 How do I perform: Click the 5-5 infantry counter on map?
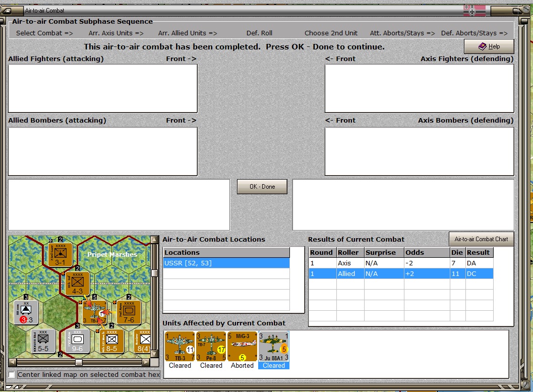[x=43, y=341]
